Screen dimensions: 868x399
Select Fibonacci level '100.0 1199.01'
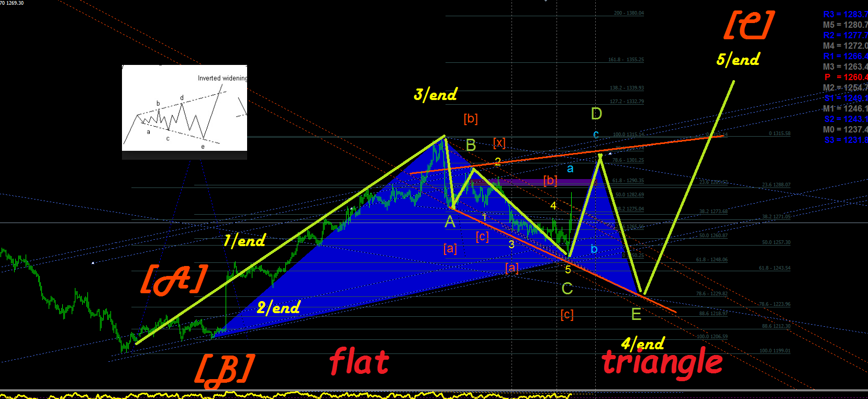775,351
